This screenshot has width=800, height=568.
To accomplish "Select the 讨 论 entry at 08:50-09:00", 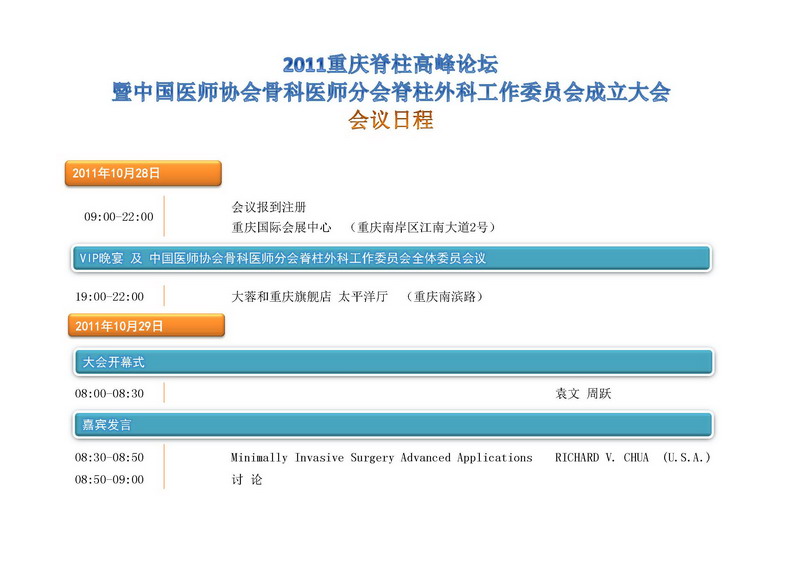I will pos(246,480).
